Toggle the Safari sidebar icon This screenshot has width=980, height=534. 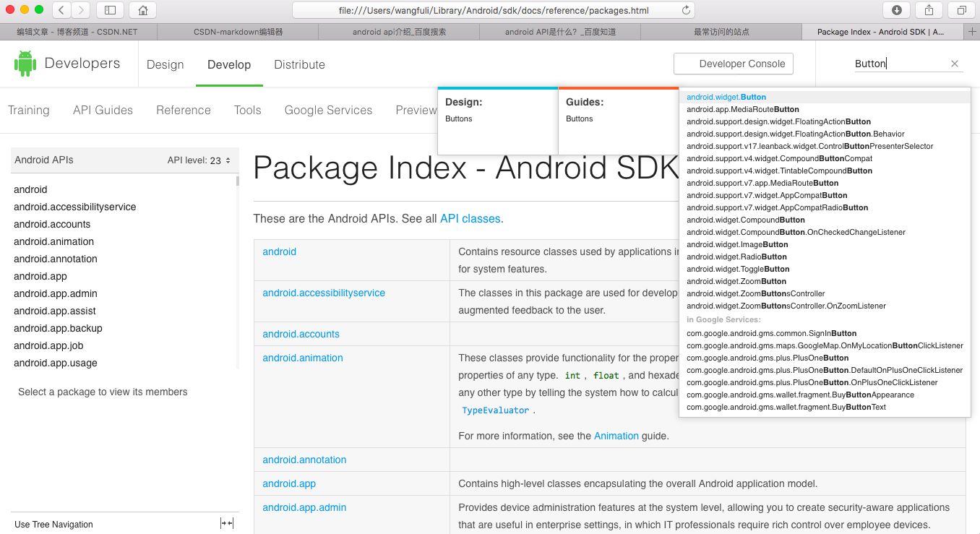point(110,10)
